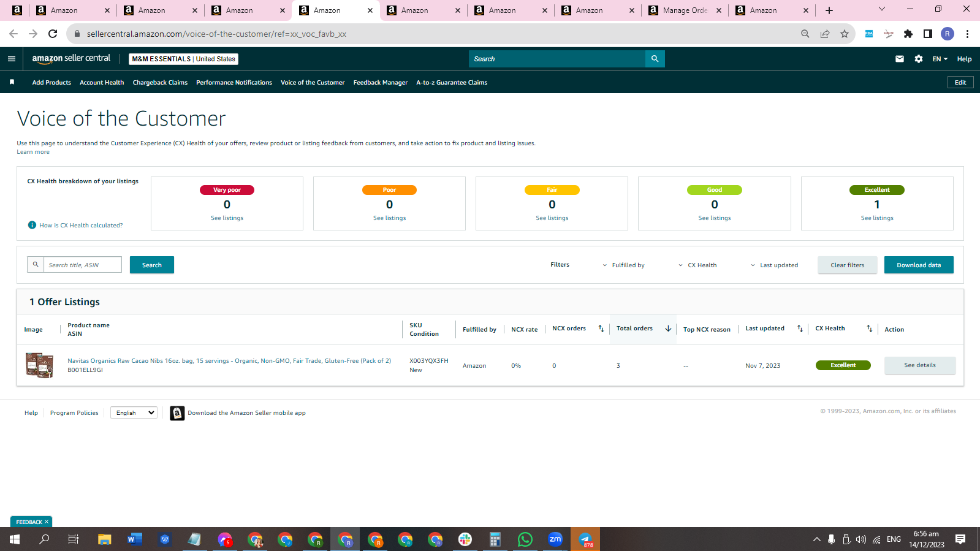The height and width of the screenshot is (551, 980).
Task: Open Telegram from the taskbar
Action: pos(585,539)
